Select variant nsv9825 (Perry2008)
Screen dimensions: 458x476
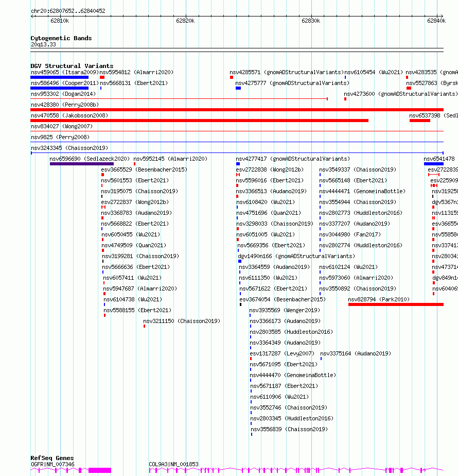(x=60, y=137)
